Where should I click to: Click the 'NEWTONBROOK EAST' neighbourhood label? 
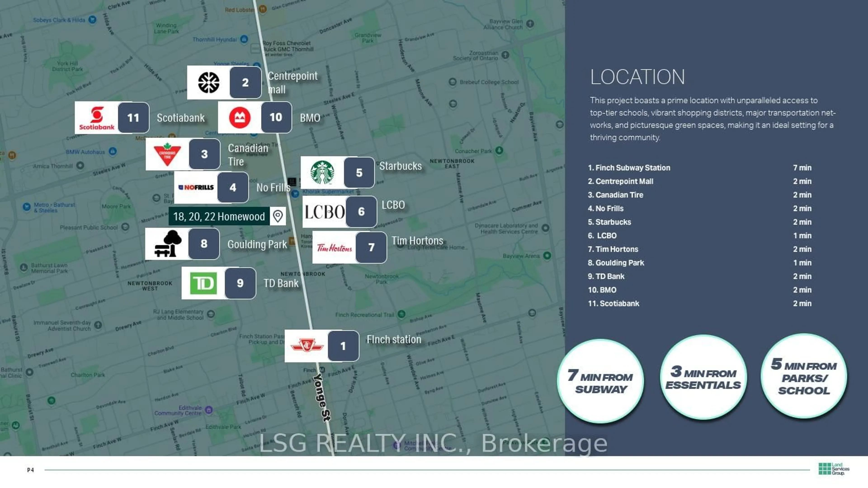point(452,163)
